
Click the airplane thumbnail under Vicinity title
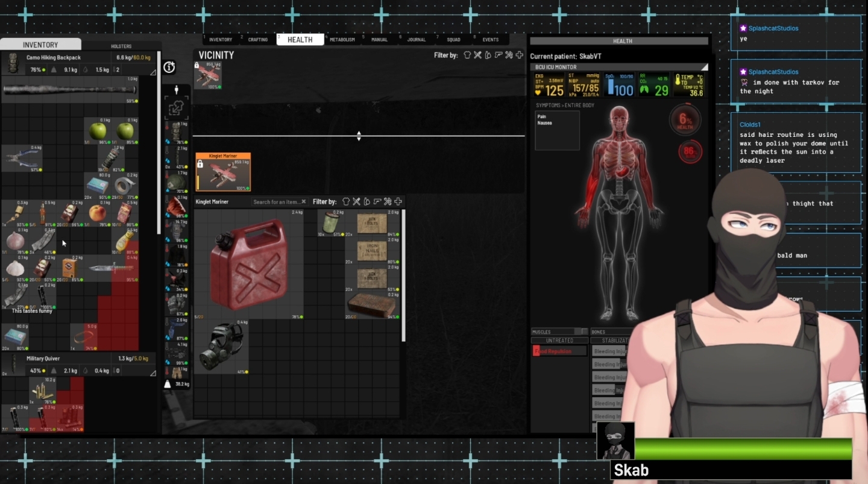207,75
